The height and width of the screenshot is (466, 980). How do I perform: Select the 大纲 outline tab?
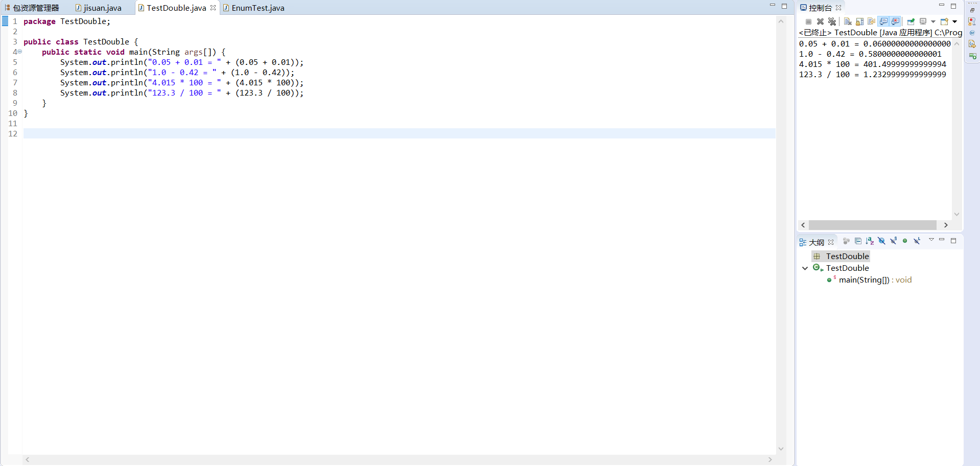pos(816,242)
